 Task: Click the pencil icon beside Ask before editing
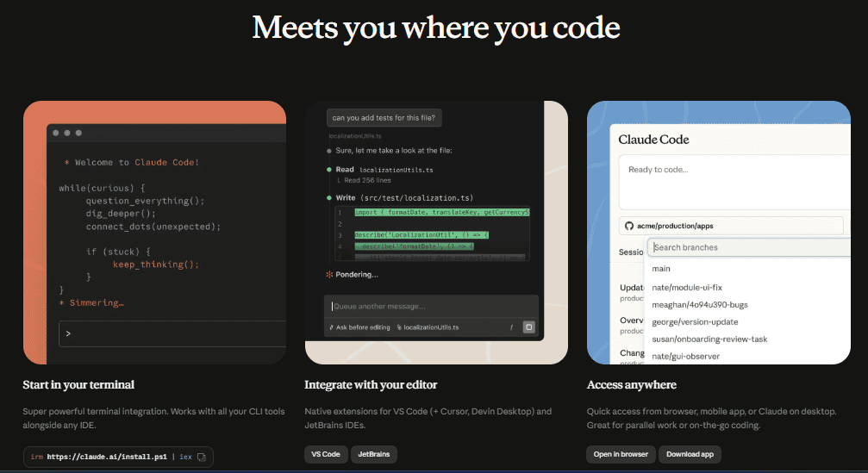click(332, 327)
